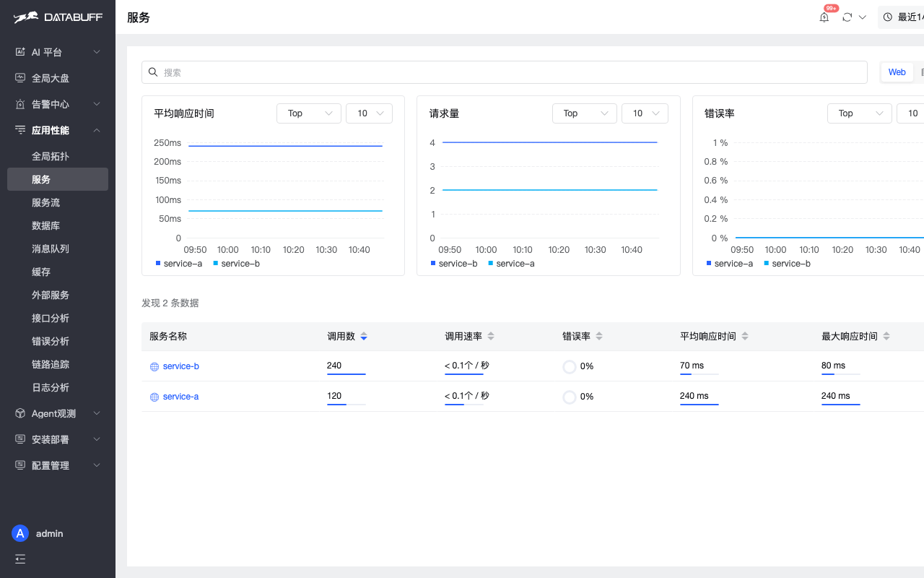Expand the 告警中心 menu
Viewport: 924px width, 578px height.
pyautogui.click(x=58, y=104)
